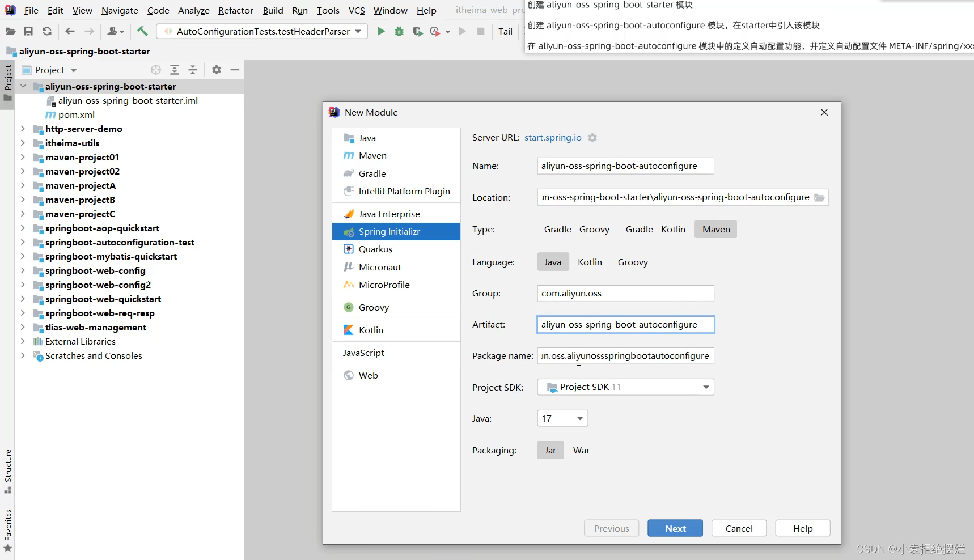Select Kotlin as the language
The height and width of the screenshot is (560, 974).
tap(590, 262)
